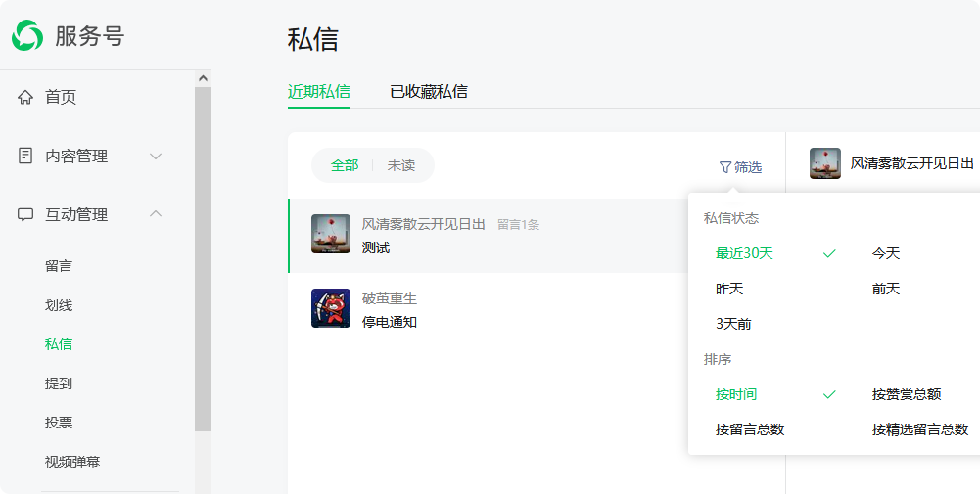Open 划线 in the sidebar

[59, 305]
